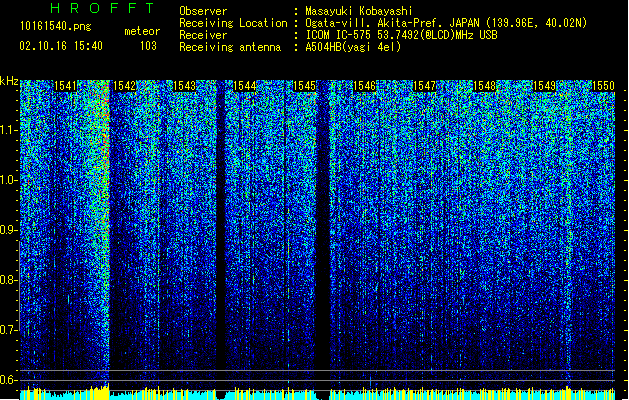629x400 pixels.
Task: Click the Receiving antenna label
Action: coord(230,47)
